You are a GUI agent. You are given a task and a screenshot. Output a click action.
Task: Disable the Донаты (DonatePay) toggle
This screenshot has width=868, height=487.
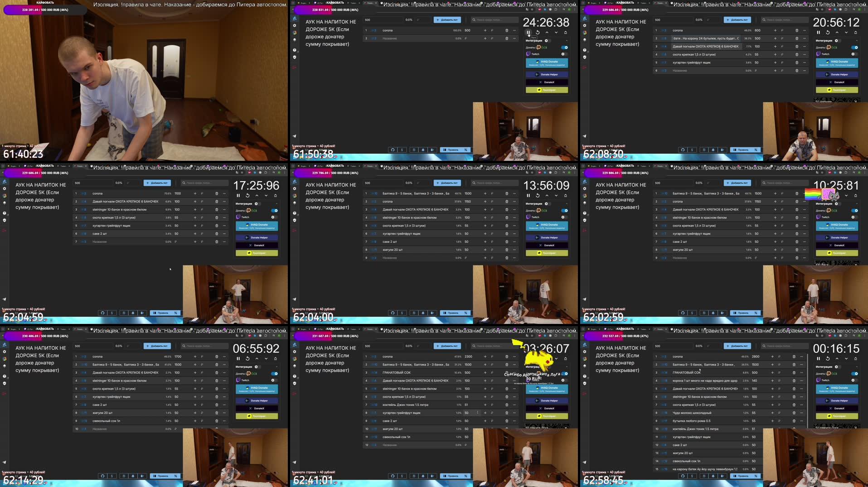[x=564, y=48]
